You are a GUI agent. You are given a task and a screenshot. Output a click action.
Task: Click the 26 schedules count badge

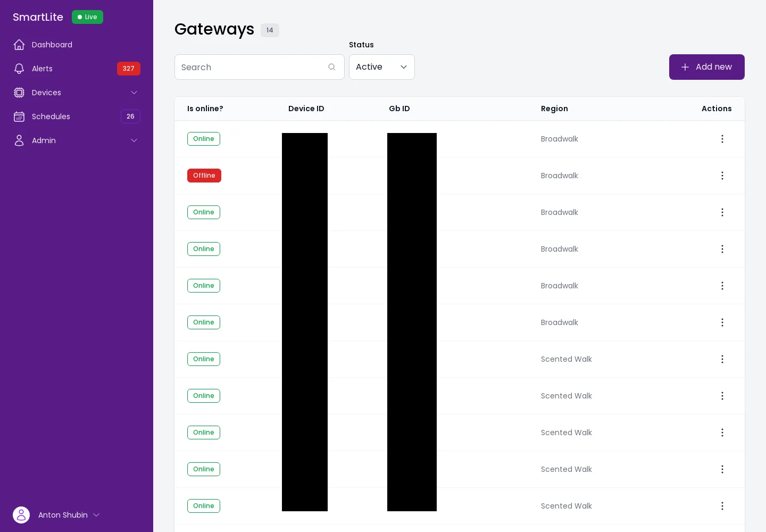coord(130,117)
